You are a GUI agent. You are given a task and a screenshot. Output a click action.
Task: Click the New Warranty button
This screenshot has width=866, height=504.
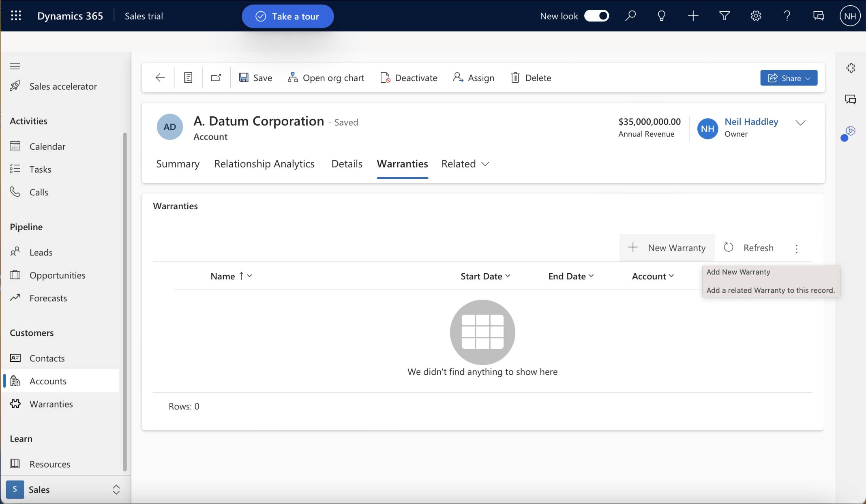coord(667,248)
